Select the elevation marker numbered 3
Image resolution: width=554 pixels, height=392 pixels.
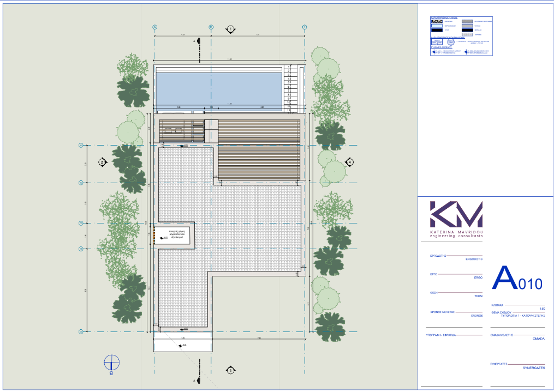(231, 370)
